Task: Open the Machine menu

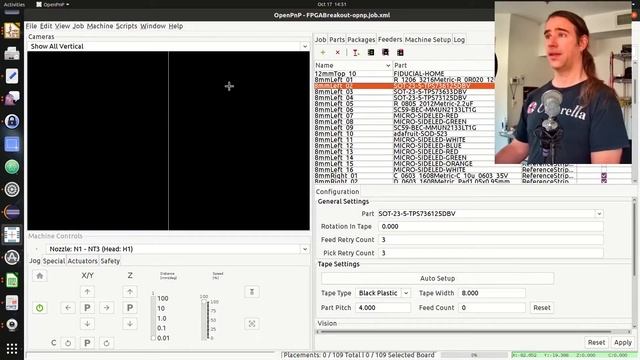Action: (100, 26)
